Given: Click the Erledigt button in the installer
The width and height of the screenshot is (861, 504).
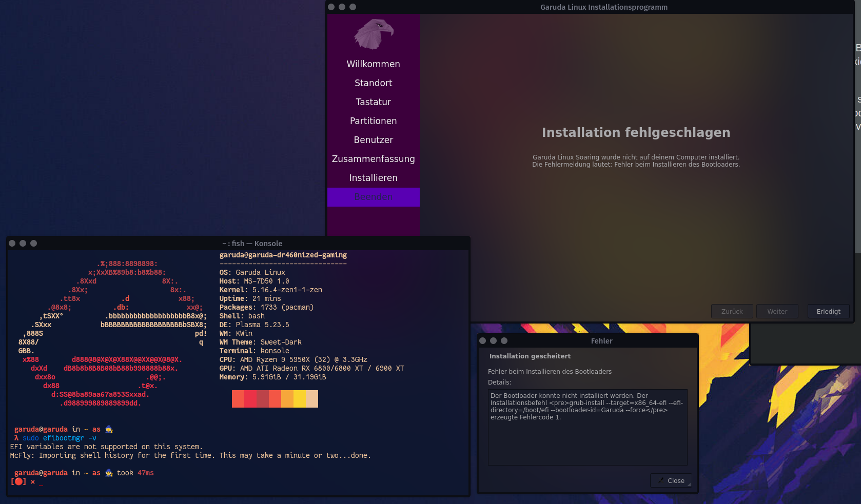Looking at the screenshot, I should pos(828,311).
